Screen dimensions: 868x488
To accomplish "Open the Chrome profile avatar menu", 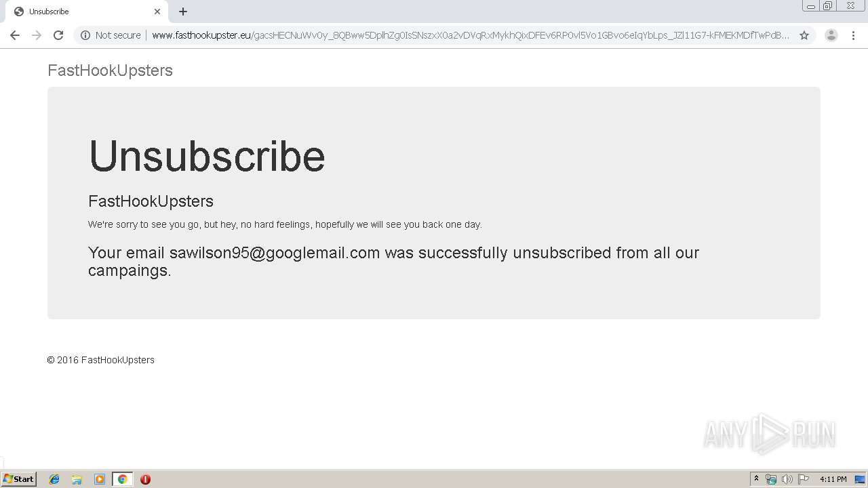I will tap(831, 35).
